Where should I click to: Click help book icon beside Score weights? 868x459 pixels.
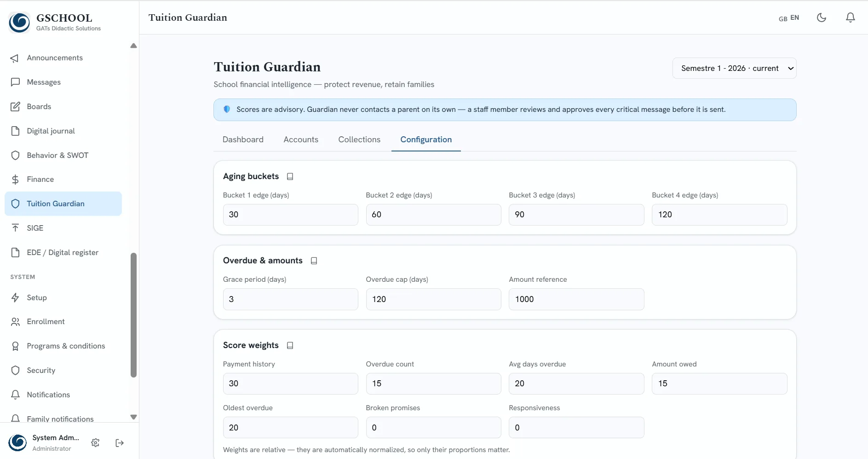[x=290, y=345]
